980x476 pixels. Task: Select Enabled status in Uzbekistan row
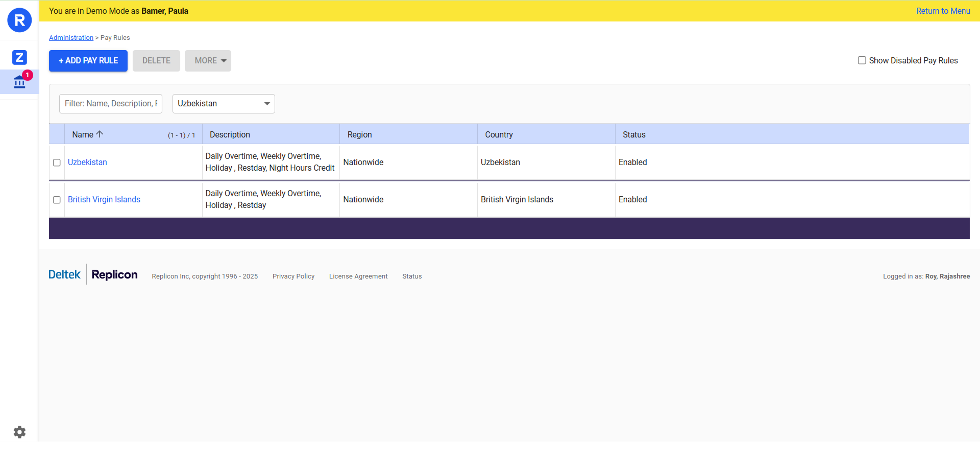point(633,162)
